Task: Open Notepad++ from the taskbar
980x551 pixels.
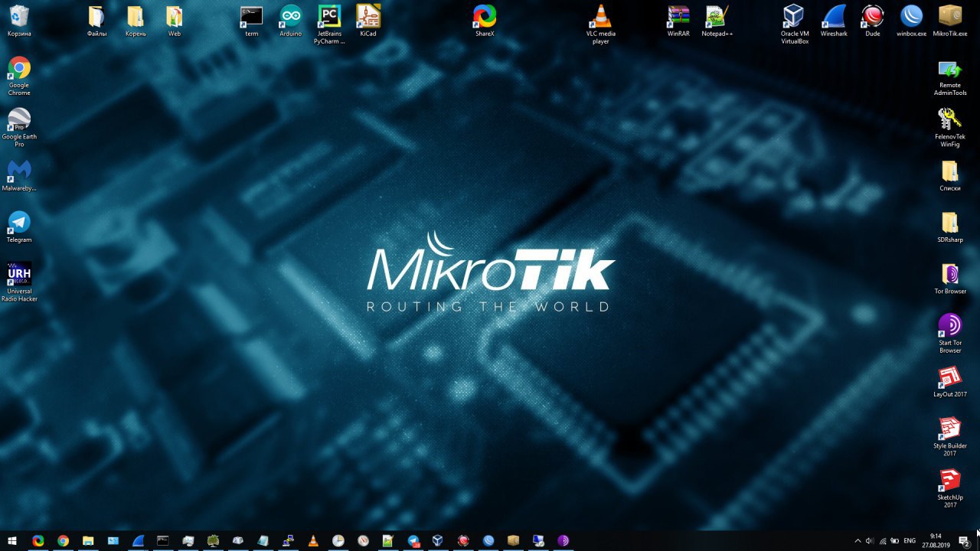Action: (387, 540)
